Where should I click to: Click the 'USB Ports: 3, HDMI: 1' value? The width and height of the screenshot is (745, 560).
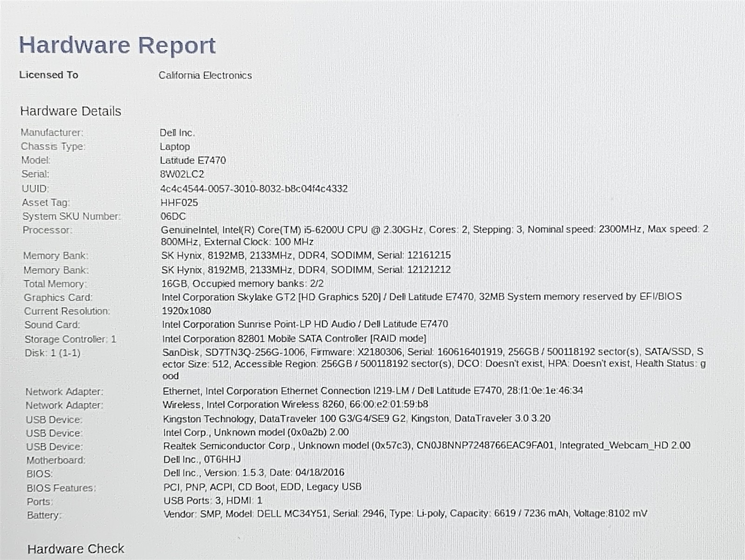(213, 501)
